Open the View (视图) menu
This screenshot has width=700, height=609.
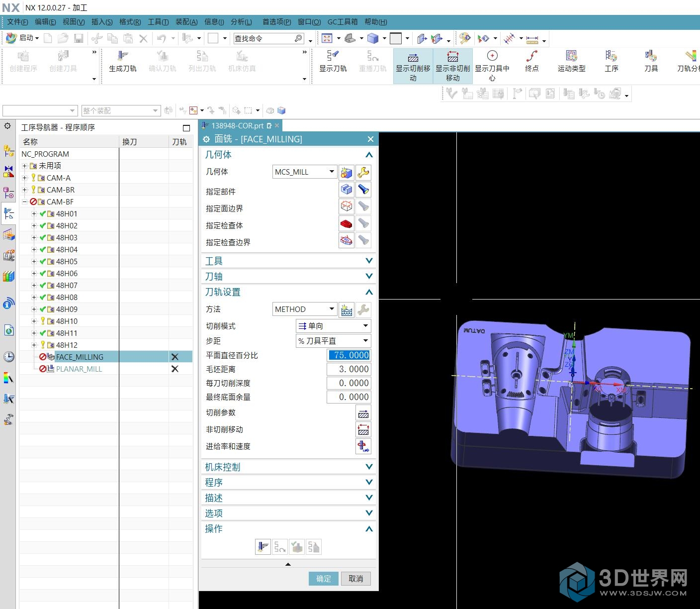[74, 22]
